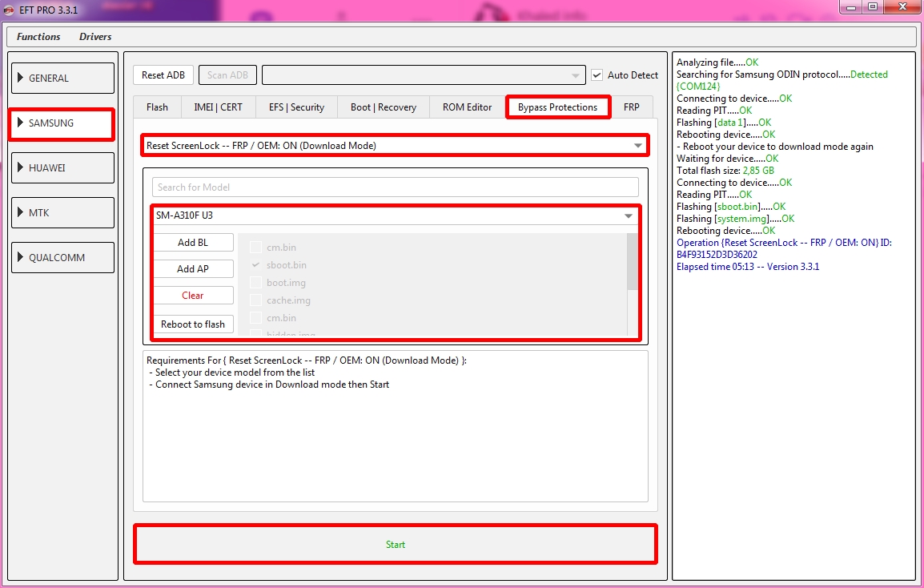The width and height of the screenshot is (924, 588).
Task: Select the MTK sidebar section
Action: click(x=63, y=213)
